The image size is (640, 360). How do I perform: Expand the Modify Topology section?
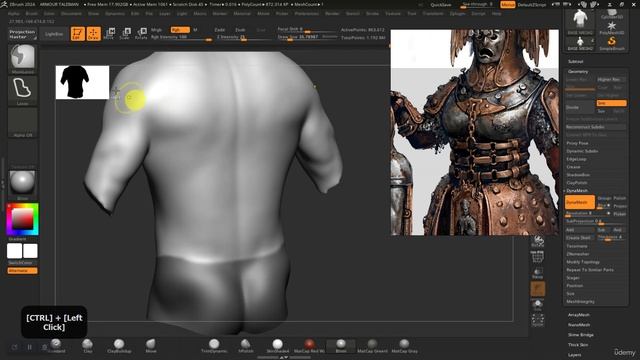583,262
